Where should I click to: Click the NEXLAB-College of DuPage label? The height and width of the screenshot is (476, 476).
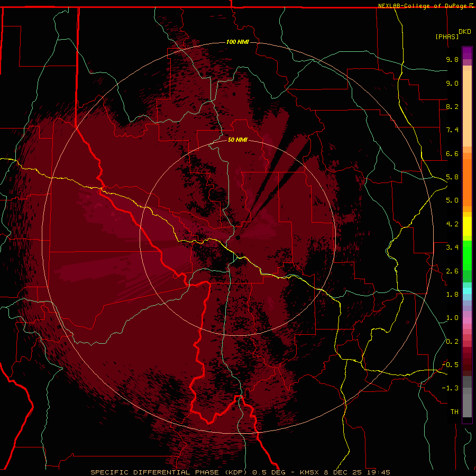tap(423, 6)
